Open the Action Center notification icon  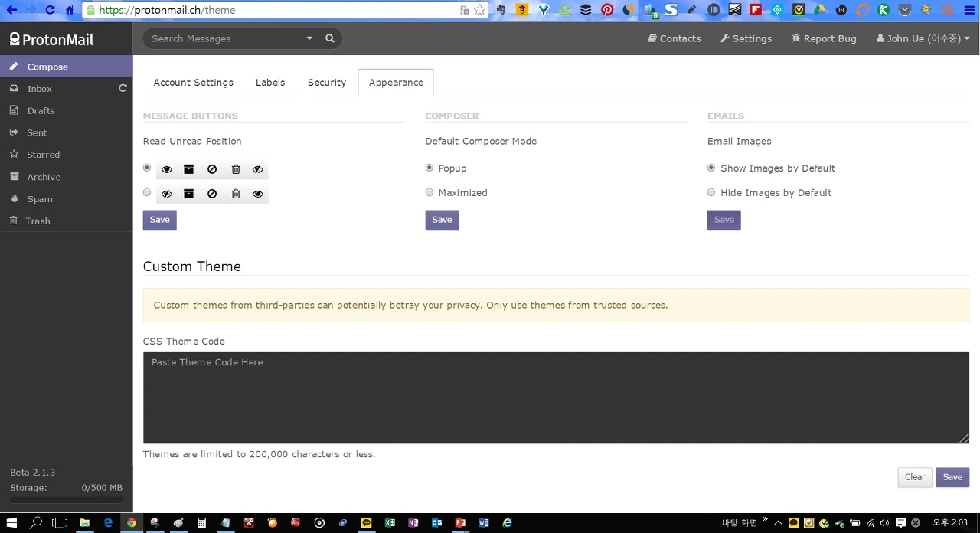coord(901,523)
